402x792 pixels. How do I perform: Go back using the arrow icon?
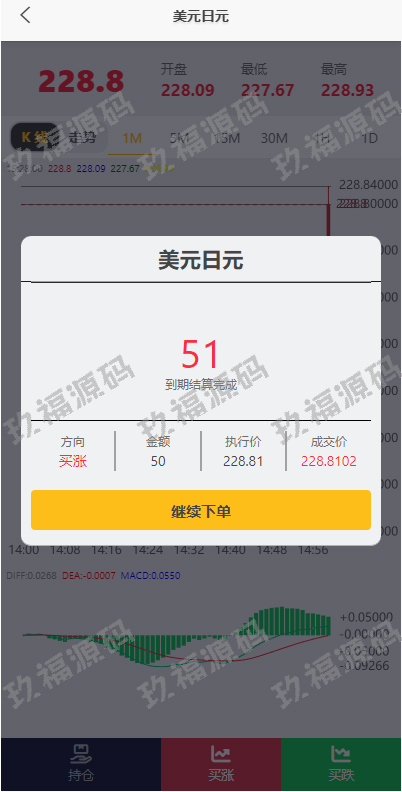coord(25,15)
